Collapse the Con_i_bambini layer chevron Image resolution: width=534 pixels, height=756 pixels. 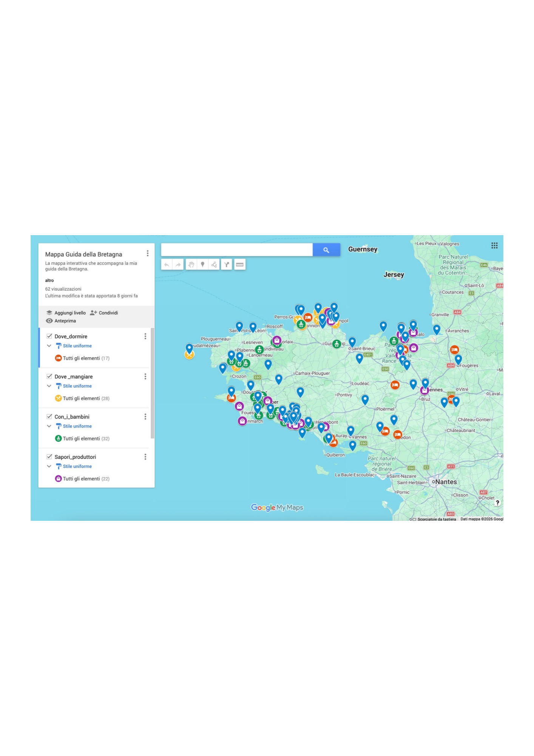[49, 426]
